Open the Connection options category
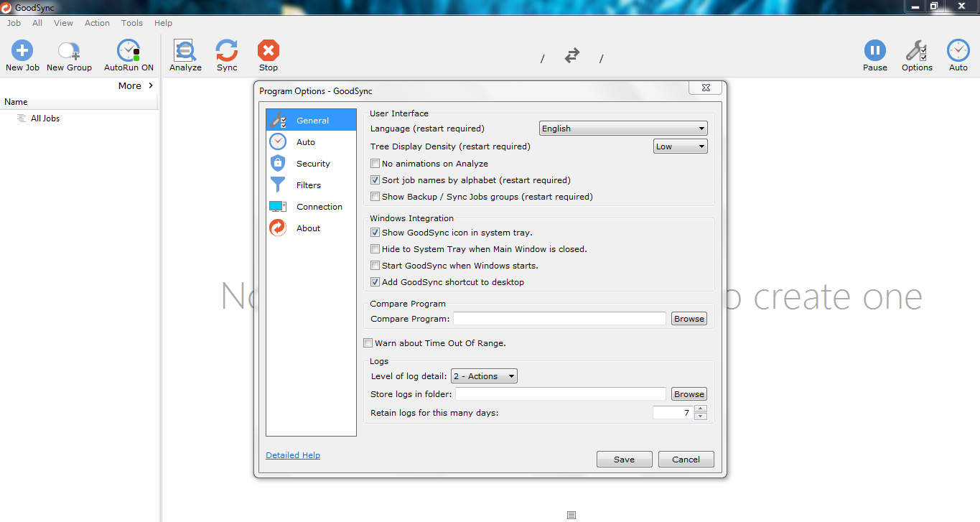 tap(311, 207)
